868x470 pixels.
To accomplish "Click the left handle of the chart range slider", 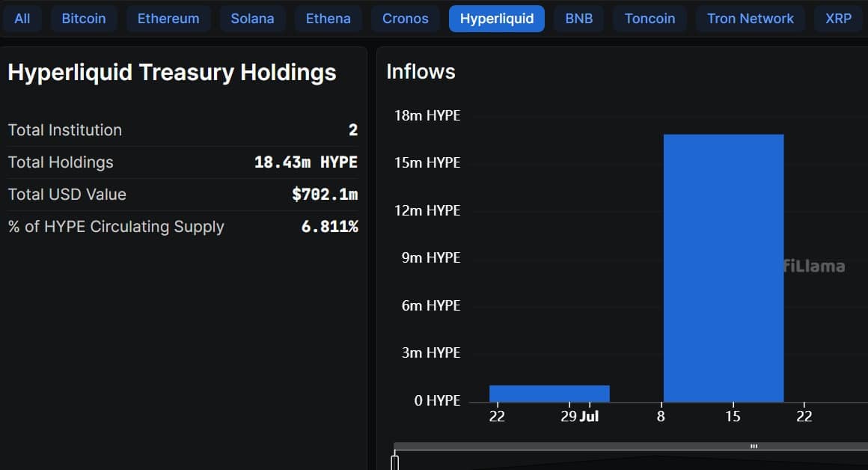I will point(395,462).
